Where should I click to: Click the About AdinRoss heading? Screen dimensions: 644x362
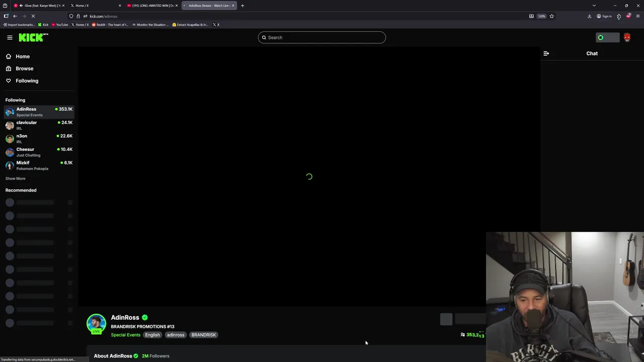coord(113,356)
